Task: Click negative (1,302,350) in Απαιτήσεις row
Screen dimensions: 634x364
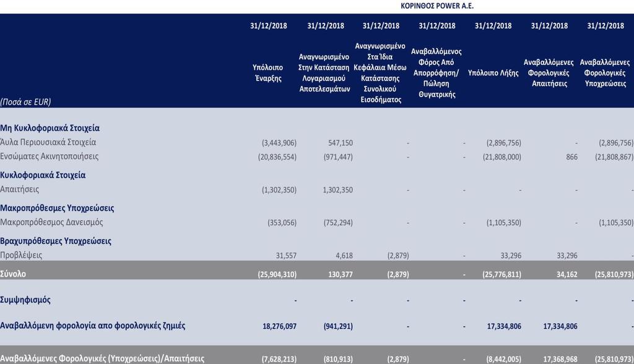Action: coord(279,189)
